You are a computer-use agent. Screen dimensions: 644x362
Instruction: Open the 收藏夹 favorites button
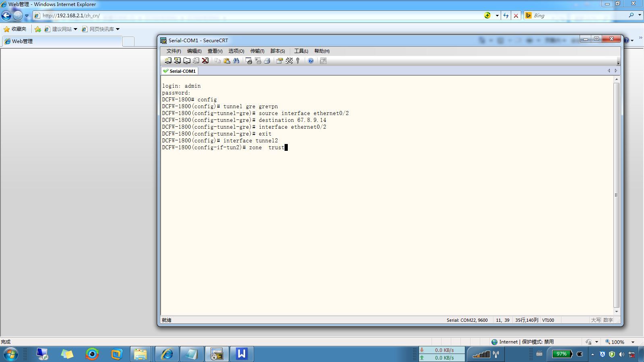(15, 29)
